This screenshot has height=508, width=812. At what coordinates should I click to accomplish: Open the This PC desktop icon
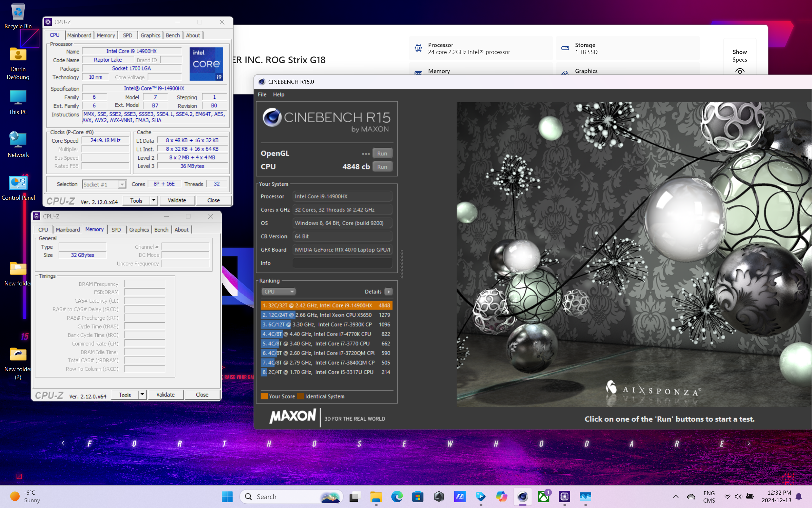[18, 102]
